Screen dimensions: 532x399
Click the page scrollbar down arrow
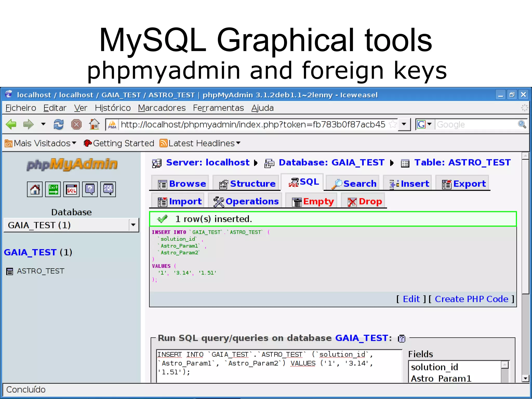coord(526,378)
